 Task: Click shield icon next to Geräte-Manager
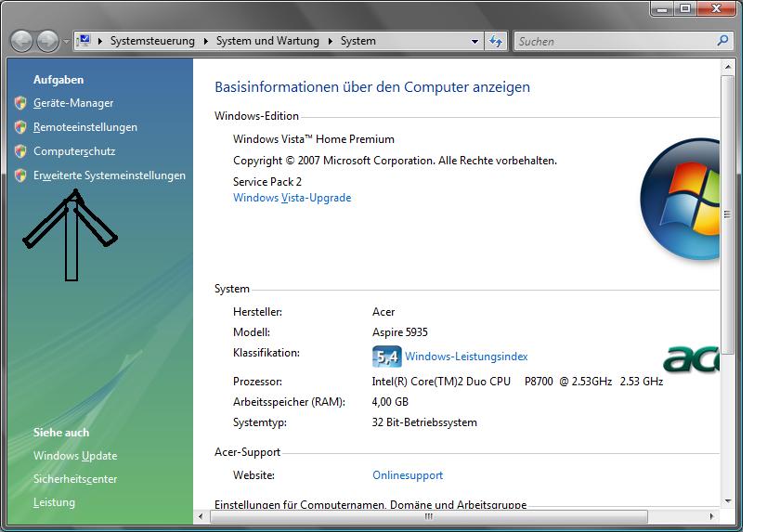(20, 103)
